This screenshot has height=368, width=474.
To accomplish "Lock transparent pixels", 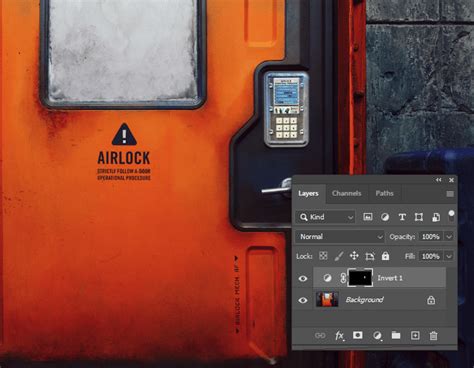I will click(x=323, y=256).
